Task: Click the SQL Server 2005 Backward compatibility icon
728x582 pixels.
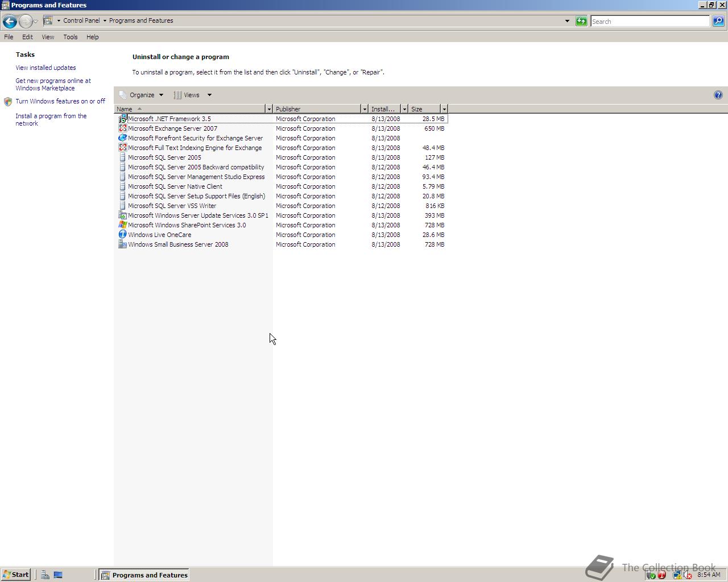Action: 122,167
